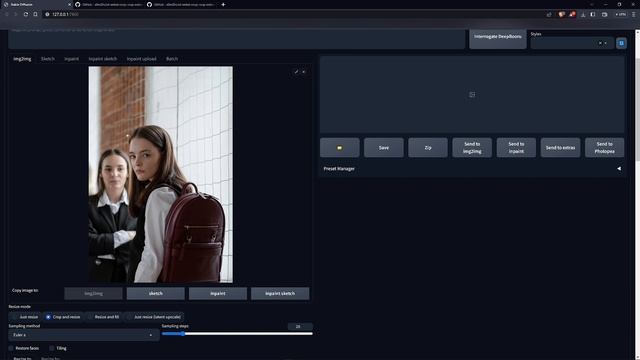Click the greyed img2img copy button
Viewport: 640px width, 360px height.
[x=93, y=293]
